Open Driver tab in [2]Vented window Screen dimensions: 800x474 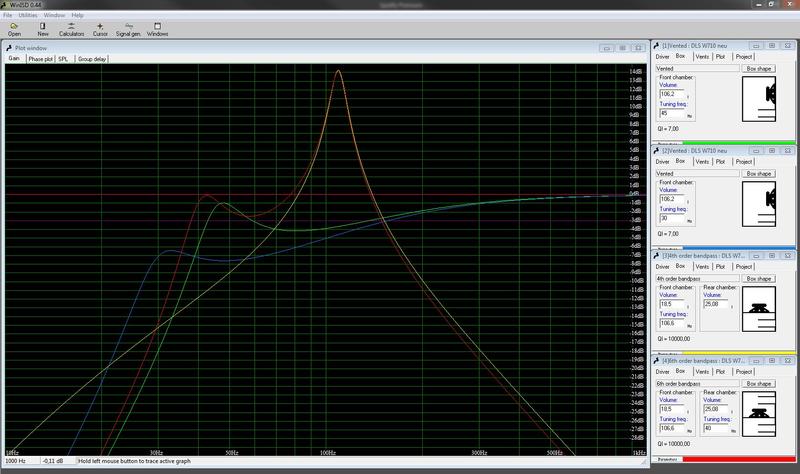[662, 162]
